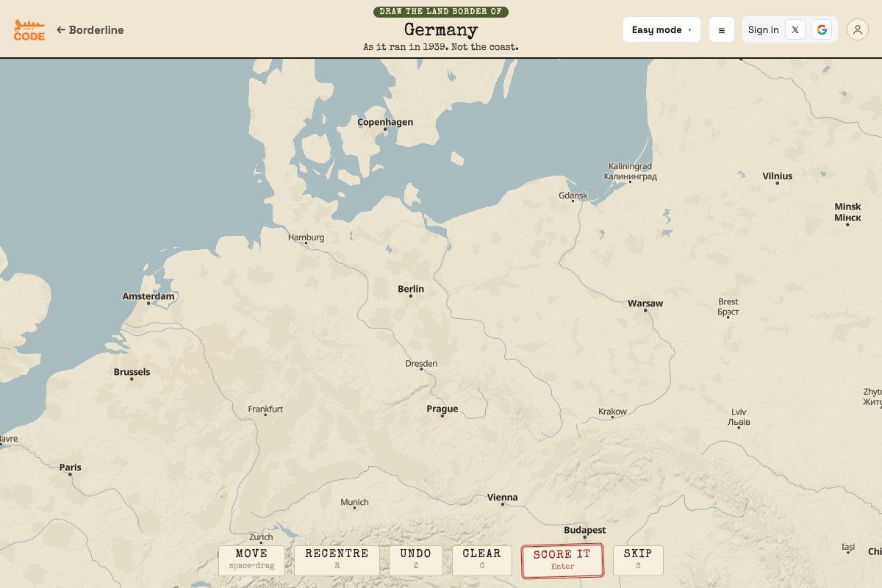Viewport: 882px width, 588px height.
Task: Click the Zurich label on the map
Action: [x=261, y=537]
